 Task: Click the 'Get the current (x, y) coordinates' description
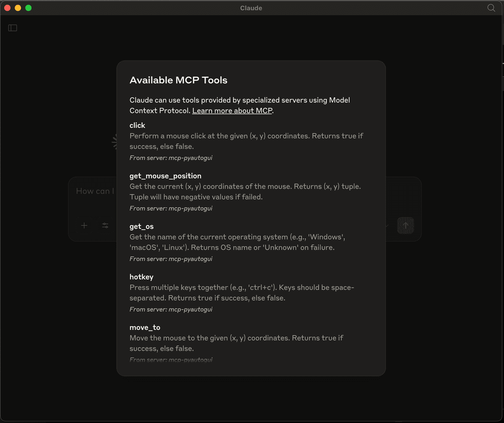click(x=245, y=192)
